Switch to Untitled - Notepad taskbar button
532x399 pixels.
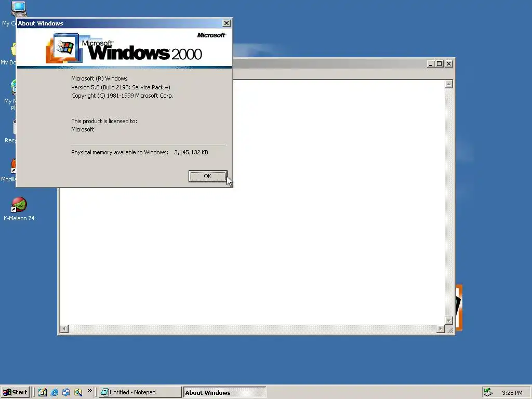pyautogui.click(x=140, y=392)
